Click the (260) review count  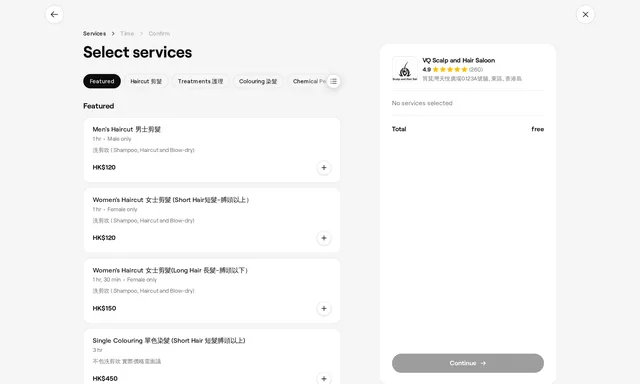[476, 69]
